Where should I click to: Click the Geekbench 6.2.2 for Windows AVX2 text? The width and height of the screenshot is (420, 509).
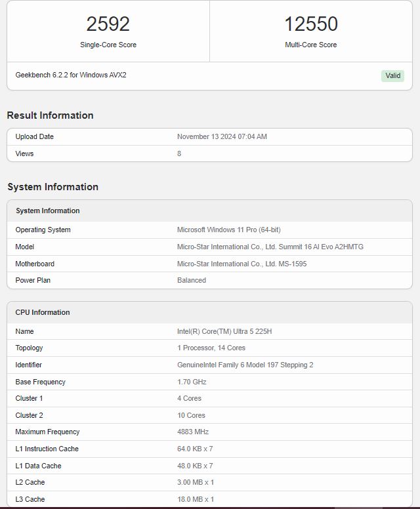(71, 75)
